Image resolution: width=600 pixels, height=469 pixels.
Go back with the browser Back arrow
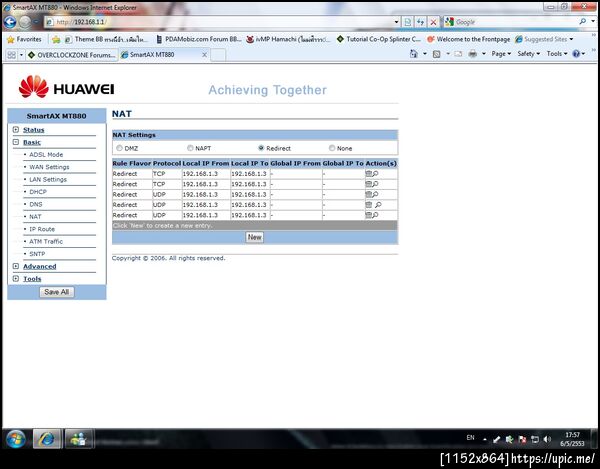click(10, 22)
